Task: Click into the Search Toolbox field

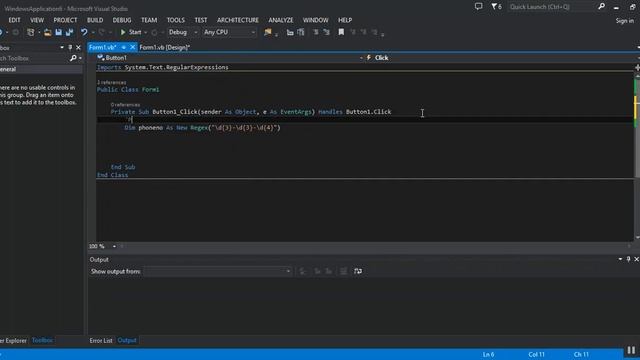Action: (33, 58)
